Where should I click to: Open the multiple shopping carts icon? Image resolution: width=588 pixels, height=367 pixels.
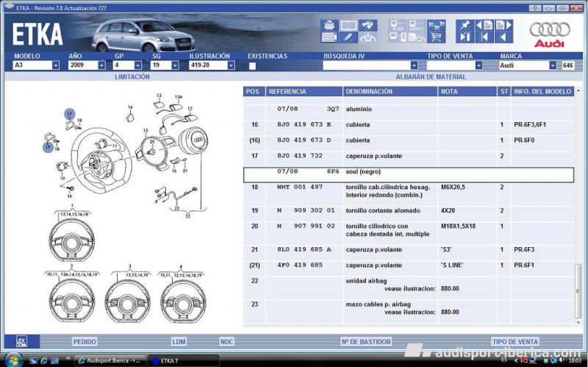pyautogui.click(x=436, y=25)
